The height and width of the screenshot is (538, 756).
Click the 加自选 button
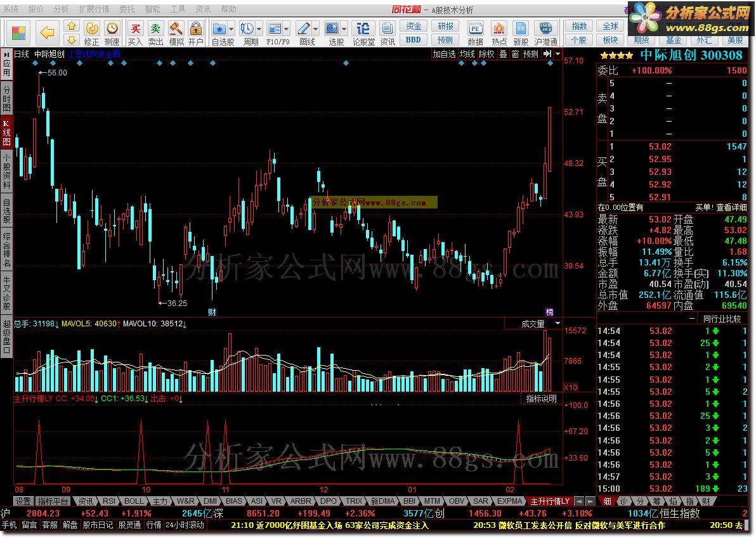pyautogui.click(x=444, y=54)
